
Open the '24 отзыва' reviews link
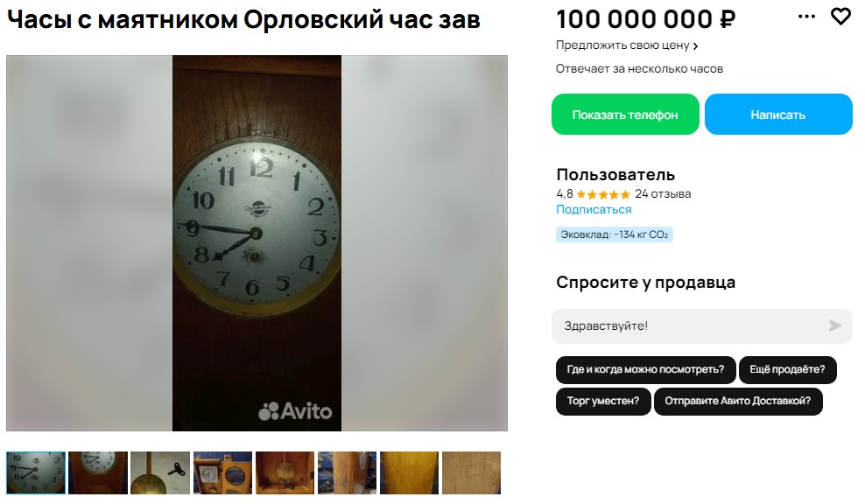tap(663, 194)
